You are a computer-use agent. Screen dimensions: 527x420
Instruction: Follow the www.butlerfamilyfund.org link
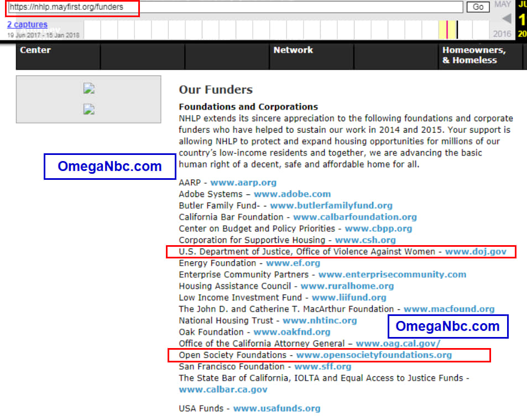(331, 205)
